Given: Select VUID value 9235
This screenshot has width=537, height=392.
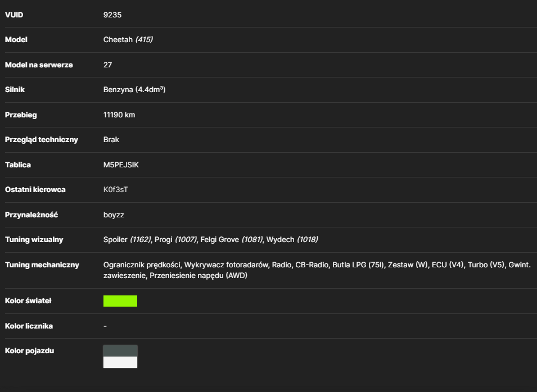Looking at the screenshot, I should [112, 15].
